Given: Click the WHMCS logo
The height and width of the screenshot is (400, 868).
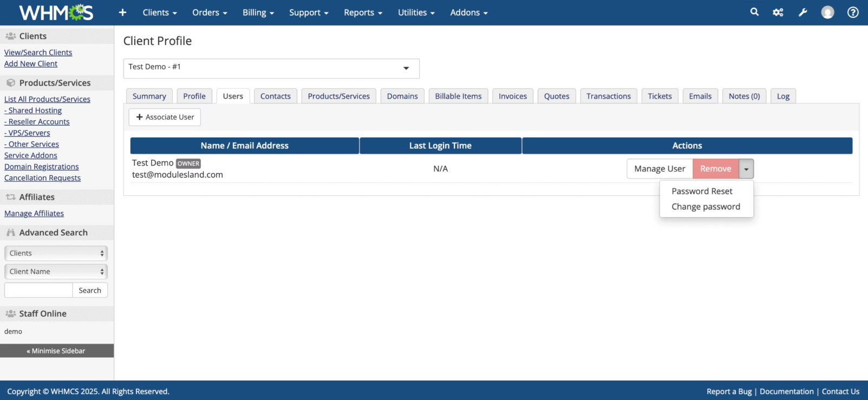Looking at the screenshot, I should pyautogui.click(x=56, y=12).
